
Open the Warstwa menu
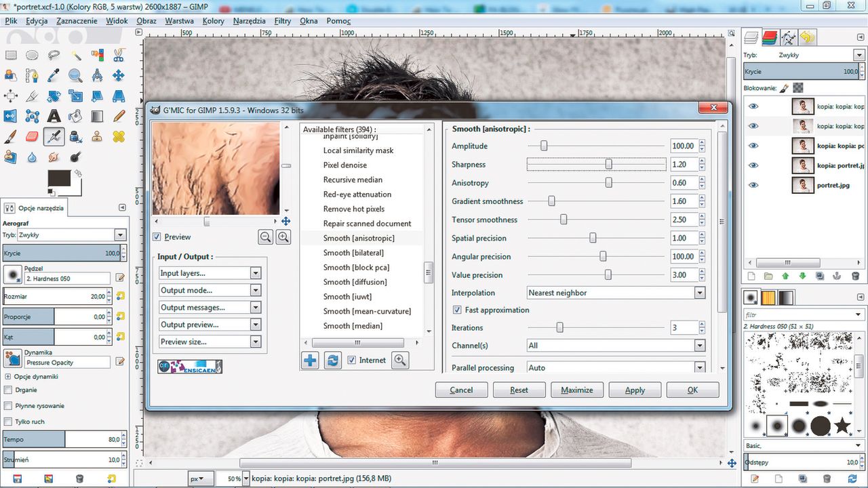coord(179,21)
